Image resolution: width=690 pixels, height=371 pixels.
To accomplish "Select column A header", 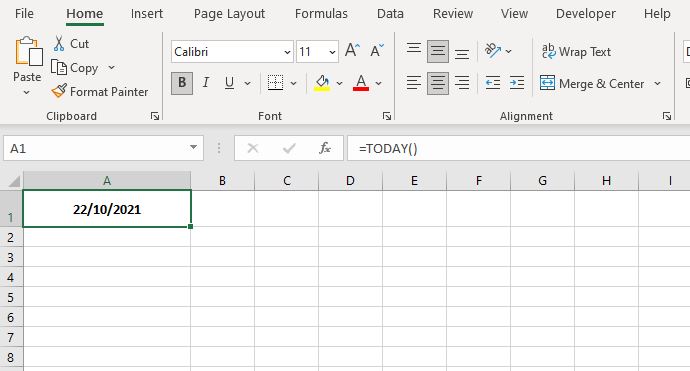I will pos(107,181).
